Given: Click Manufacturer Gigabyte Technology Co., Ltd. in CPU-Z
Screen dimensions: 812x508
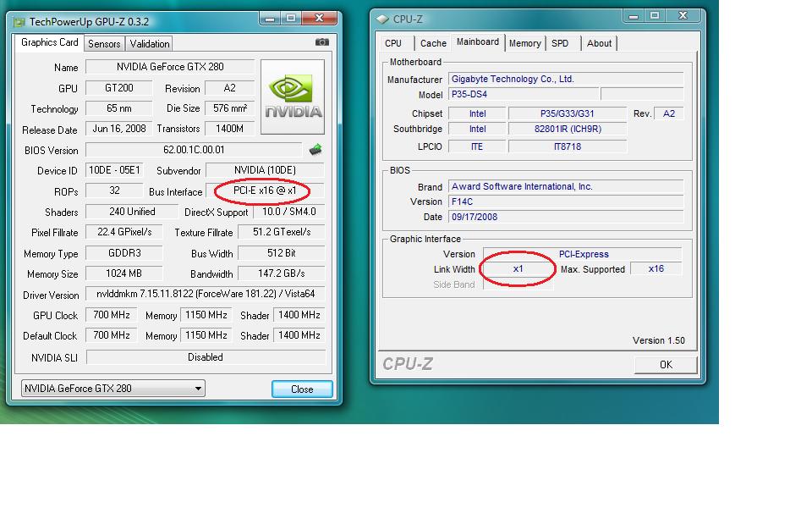Looking at the screenshot, I should coord(566,79).
